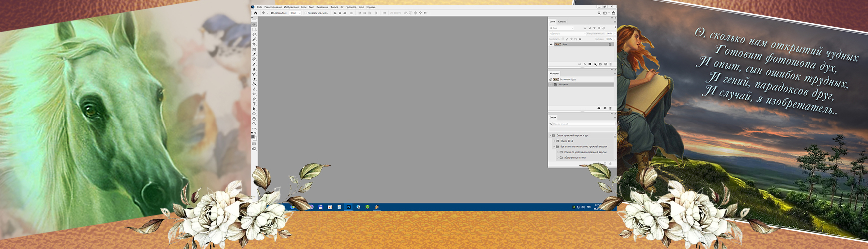Pick the Eyedropper tool

pyautogui.click(x=254, y=54)
